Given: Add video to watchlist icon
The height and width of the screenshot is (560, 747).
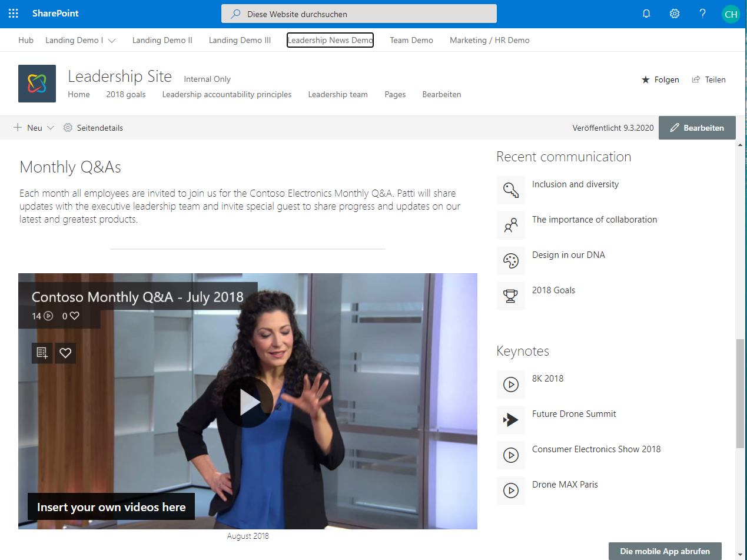Looking at the screenshot, I should [42, 353].
